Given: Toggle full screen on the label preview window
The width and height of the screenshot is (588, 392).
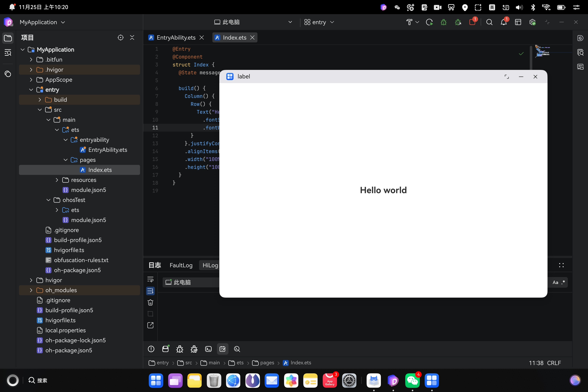Looking at the screenshot, I should [507, 77].
